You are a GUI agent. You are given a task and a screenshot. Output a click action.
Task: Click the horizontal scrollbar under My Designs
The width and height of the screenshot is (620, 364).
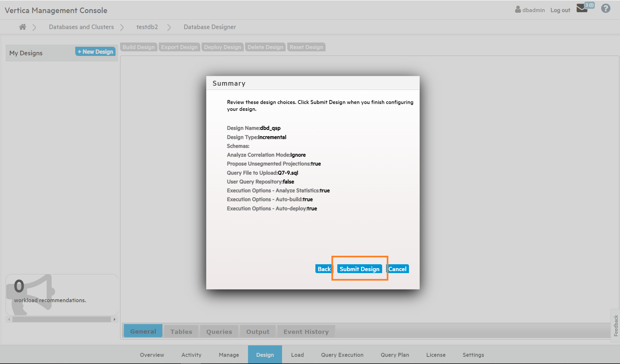[62, 319]
